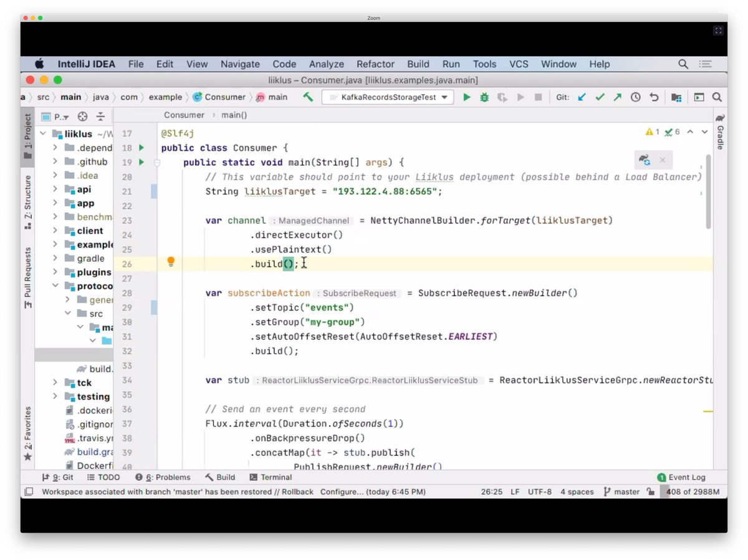The width and height of the screenshot is (748, 560).
Task: Open the Problems tool window button
Action: point(163,477)
